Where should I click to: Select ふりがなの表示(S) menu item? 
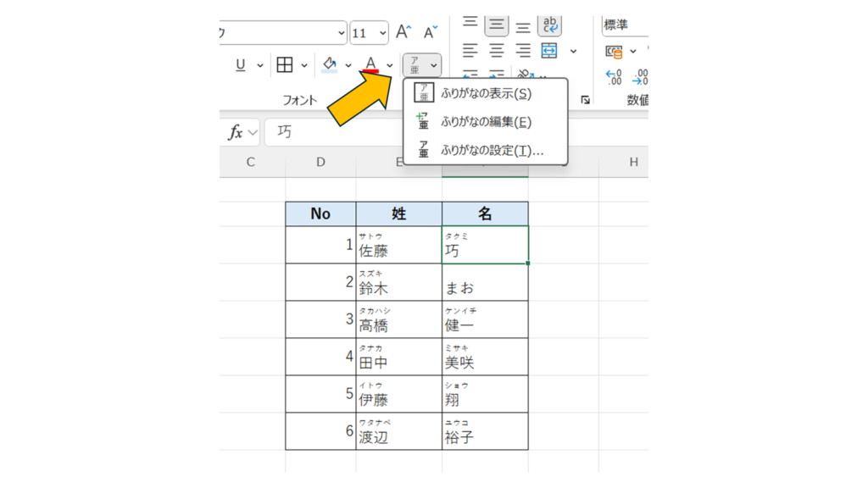click(x=486, y=93)
